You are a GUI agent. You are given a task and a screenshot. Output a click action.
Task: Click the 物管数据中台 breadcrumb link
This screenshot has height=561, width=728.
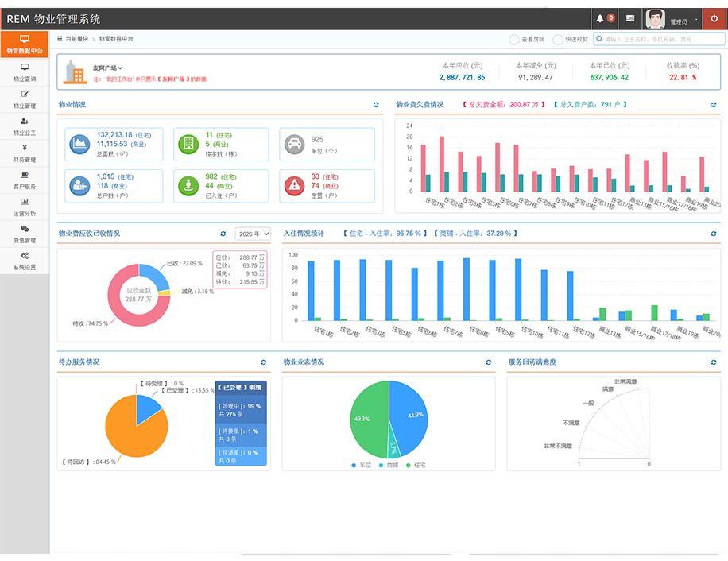tap(116, 39)
